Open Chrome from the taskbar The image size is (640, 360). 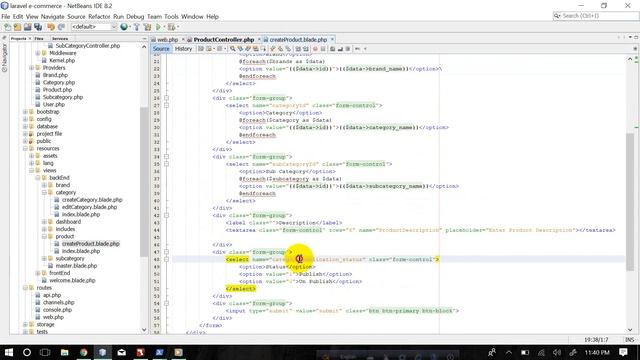[84, 352]
